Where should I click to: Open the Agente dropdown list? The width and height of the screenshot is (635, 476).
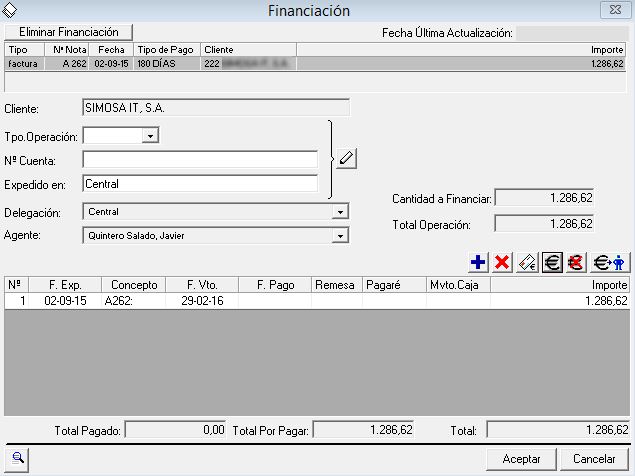click(341, 236)
